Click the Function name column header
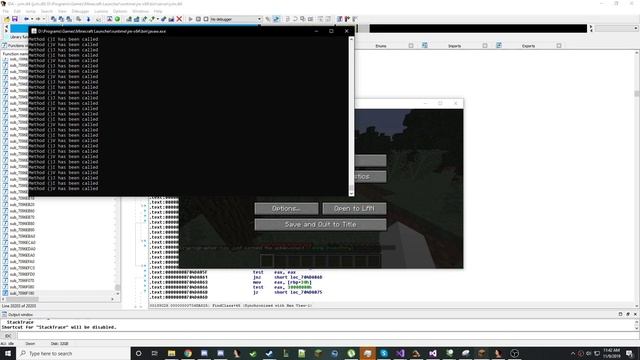Screen dimensions: 640x360 click(15, 54)
